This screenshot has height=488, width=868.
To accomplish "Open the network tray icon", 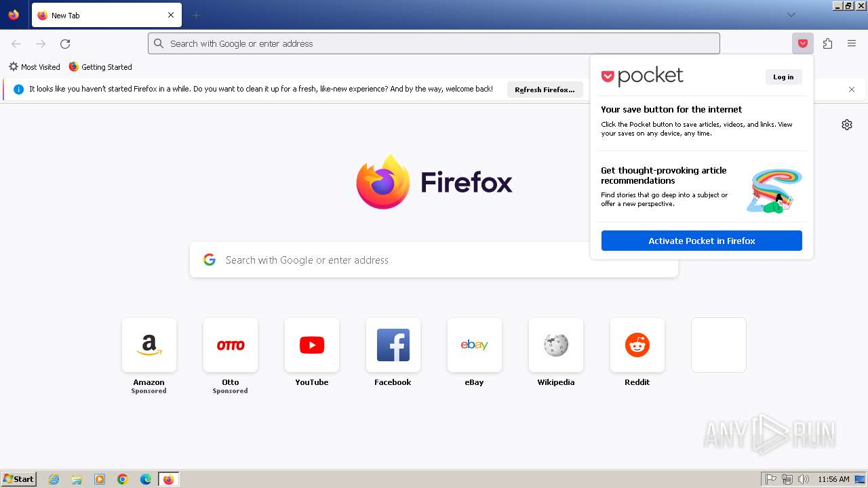I will (x=787, y=479).
